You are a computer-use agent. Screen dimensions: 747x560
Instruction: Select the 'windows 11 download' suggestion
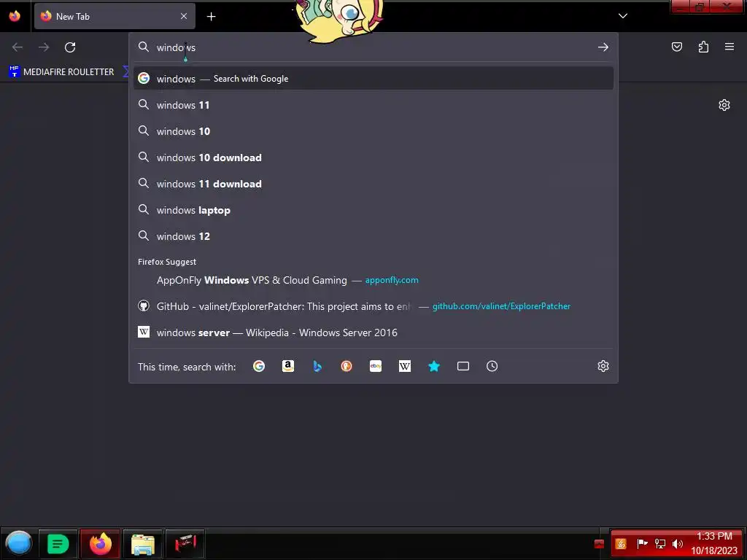point(373,183)
